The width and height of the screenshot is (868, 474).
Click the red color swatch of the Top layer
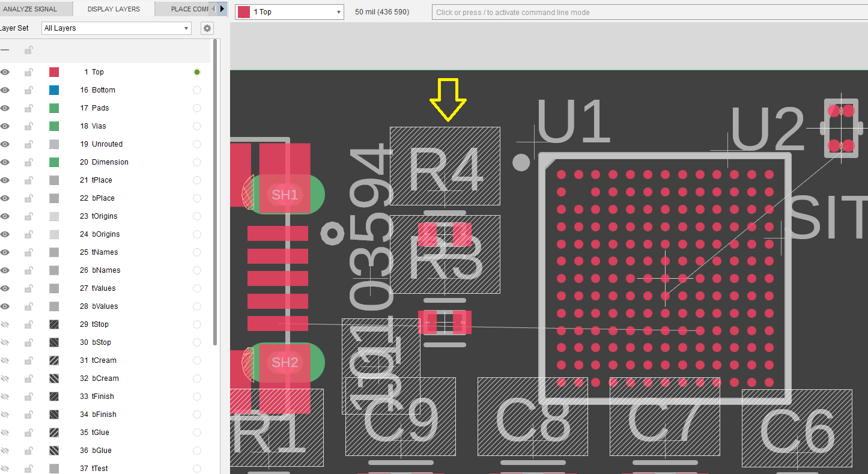coord(53,71)
